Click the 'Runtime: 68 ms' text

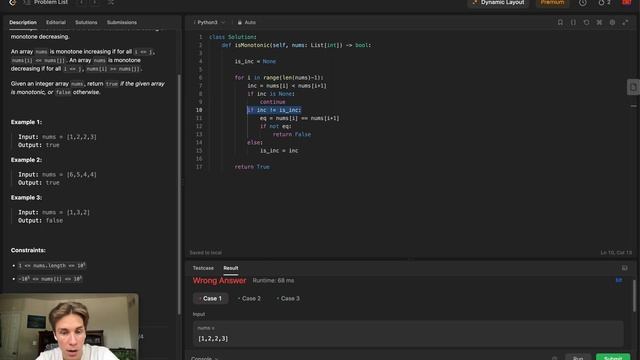(273, 281)
